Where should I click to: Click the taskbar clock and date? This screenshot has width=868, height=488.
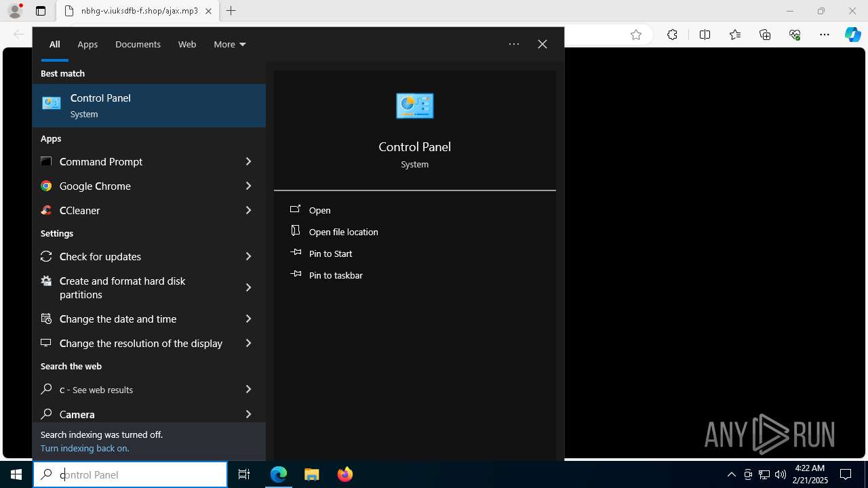pyautogui.click(x=810, y=474)
